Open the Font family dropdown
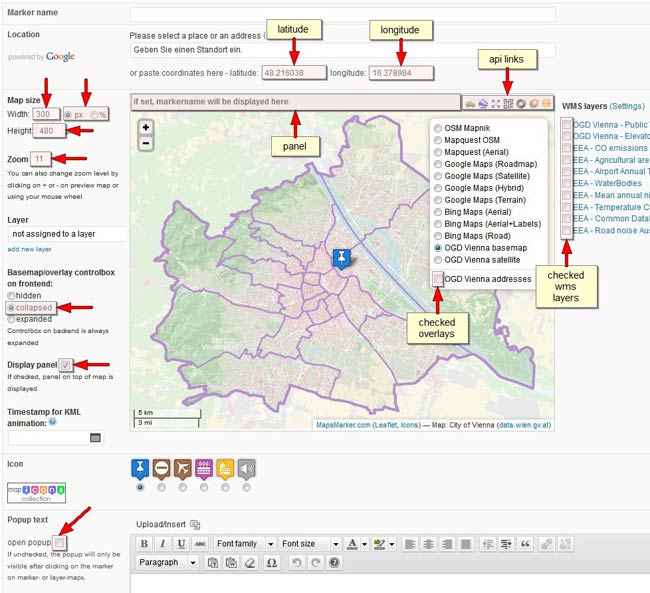The height and width of the screenshot is (593, 650). tap(242, 544)
